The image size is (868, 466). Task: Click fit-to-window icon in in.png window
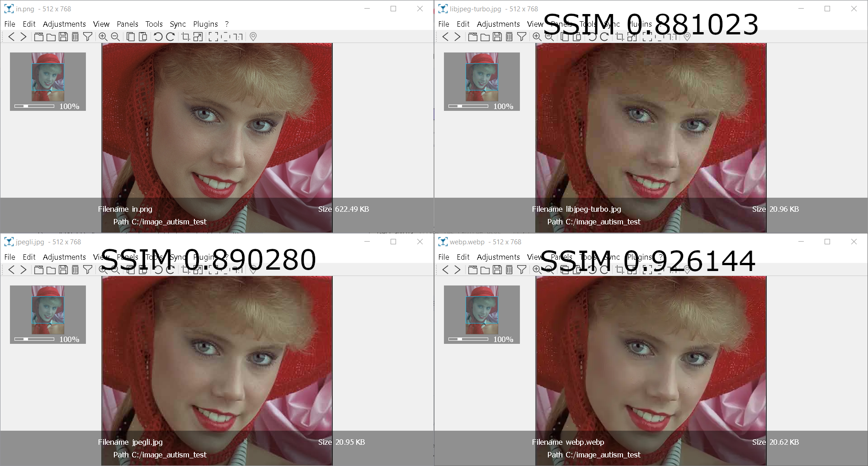[x=213, y=37]
